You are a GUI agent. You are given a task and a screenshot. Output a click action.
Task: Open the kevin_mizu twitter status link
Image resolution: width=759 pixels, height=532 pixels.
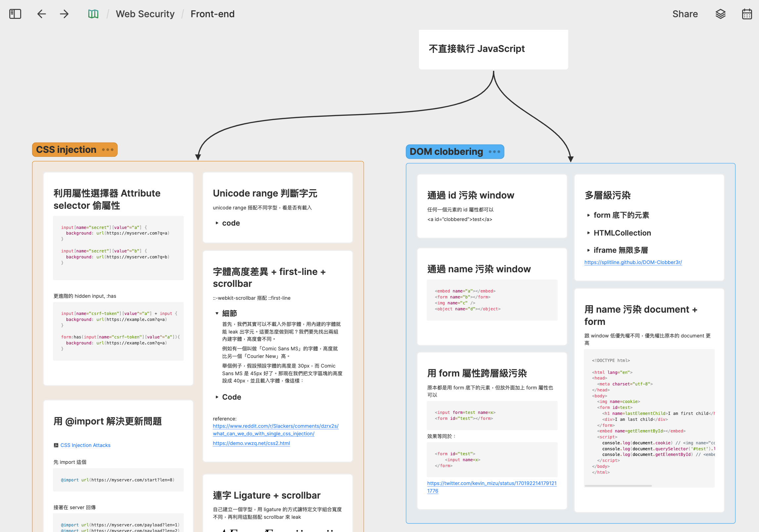point(492,487)
